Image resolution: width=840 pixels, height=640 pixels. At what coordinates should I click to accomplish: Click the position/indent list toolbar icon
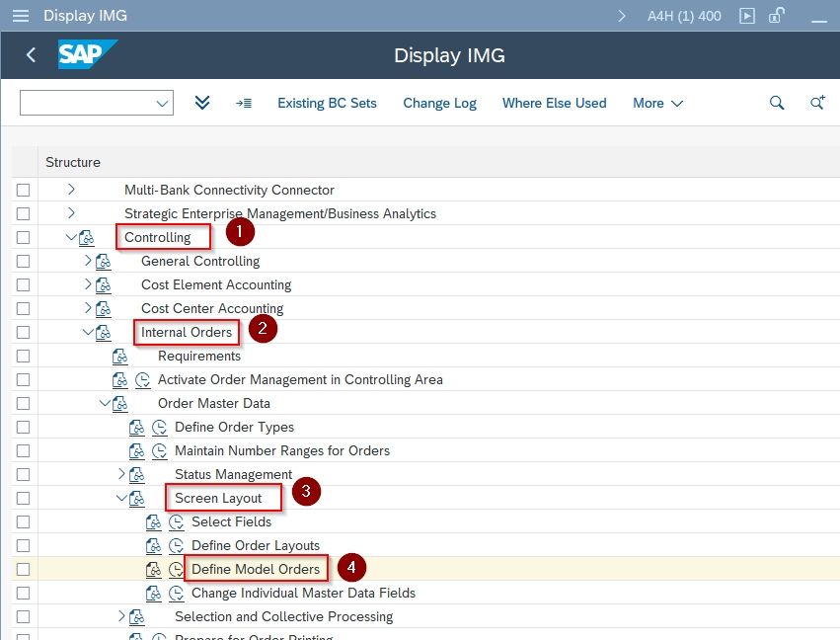(244, 103)
